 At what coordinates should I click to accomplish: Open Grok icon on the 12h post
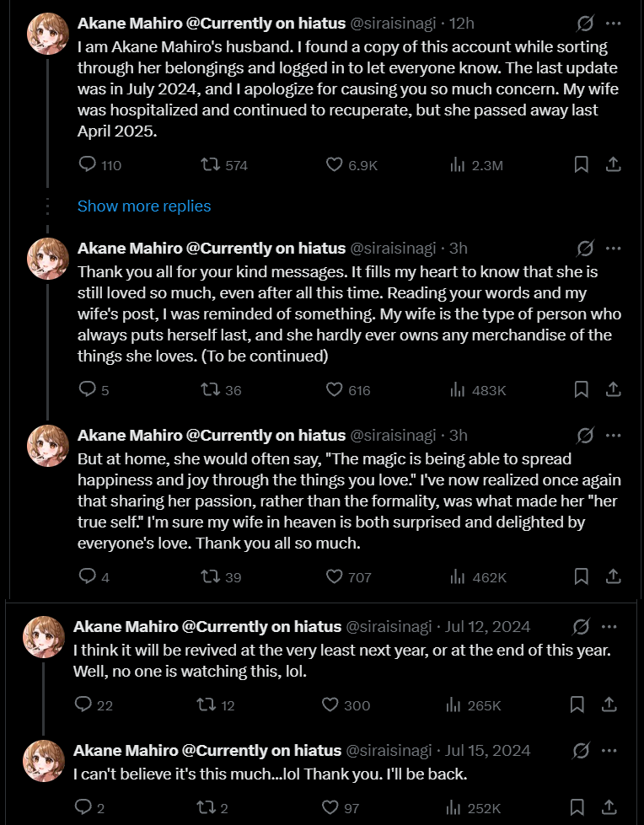tap(583, 23)
